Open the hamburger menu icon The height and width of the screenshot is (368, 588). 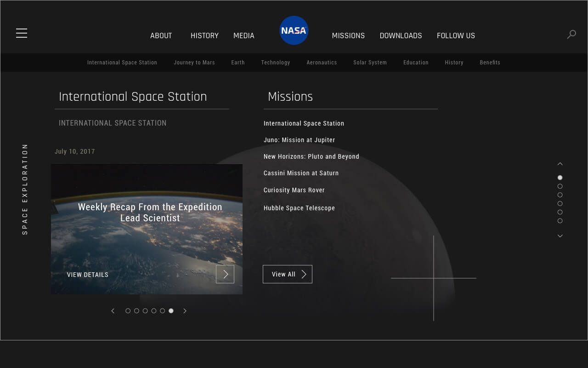(x=22, y=33)
